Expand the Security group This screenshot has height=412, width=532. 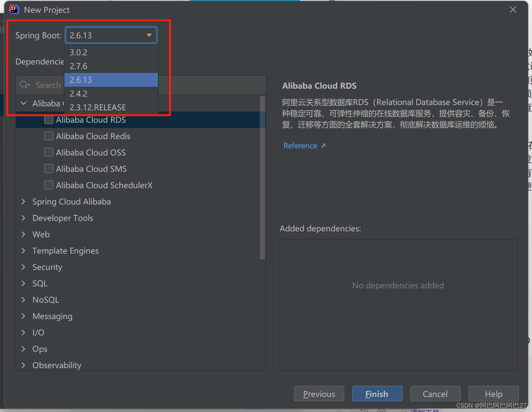pos(24,267)
